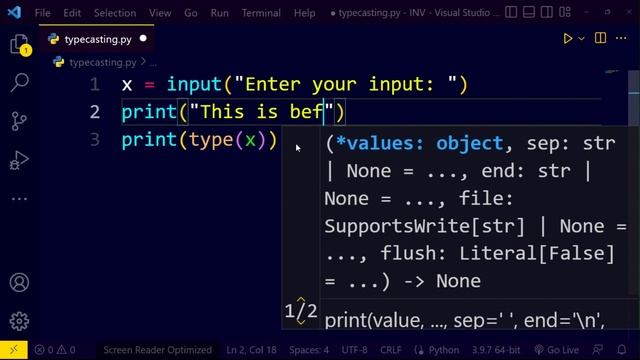Viewport: 640px width, 360px height.
Task: Click the breadcrumb ellipsis after typecasting.py
Action: pyautogui.click(x=153, y=62)
